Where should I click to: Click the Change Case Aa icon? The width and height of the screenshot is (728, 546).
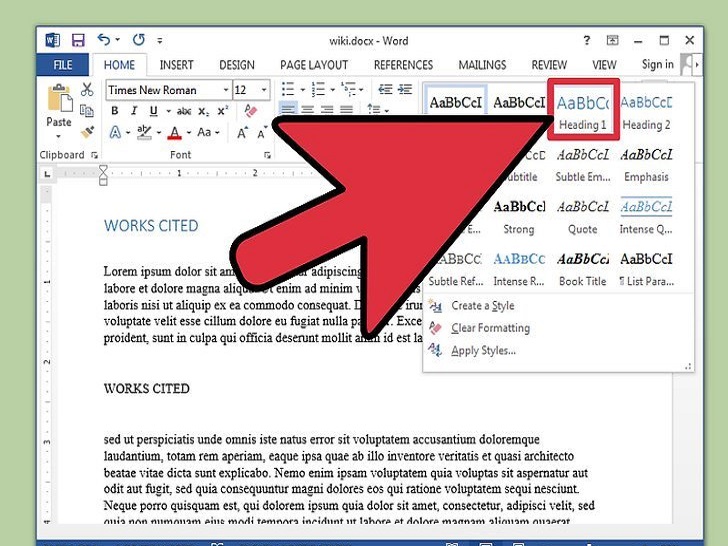(204, 132)
